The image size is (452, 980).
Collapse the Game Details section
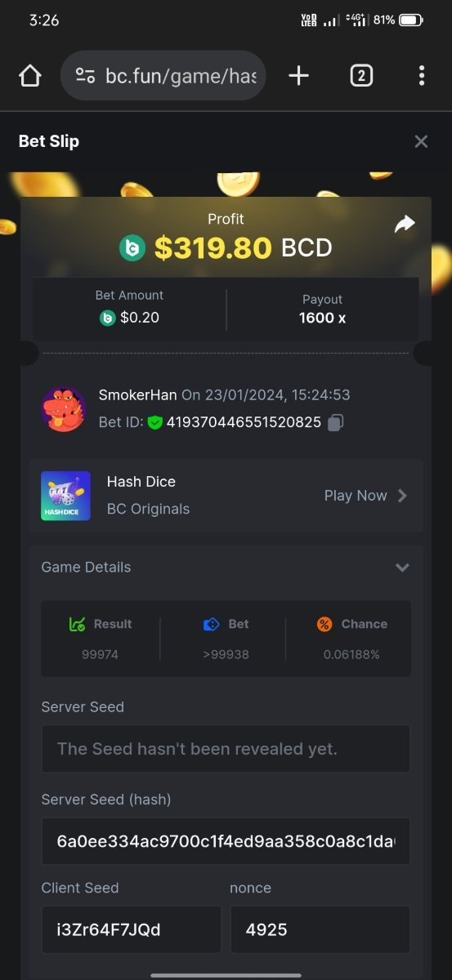[402, 568]
